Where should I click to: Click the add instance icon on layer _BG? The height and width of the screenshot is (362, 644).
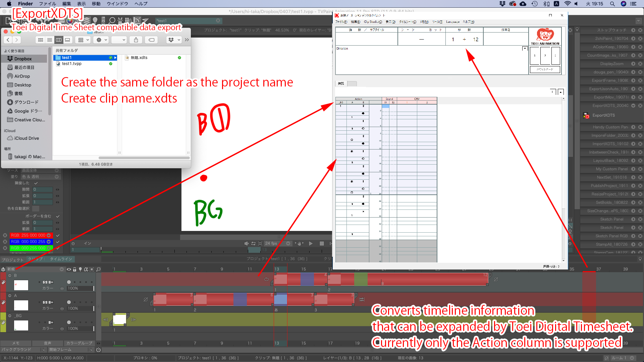51,322
